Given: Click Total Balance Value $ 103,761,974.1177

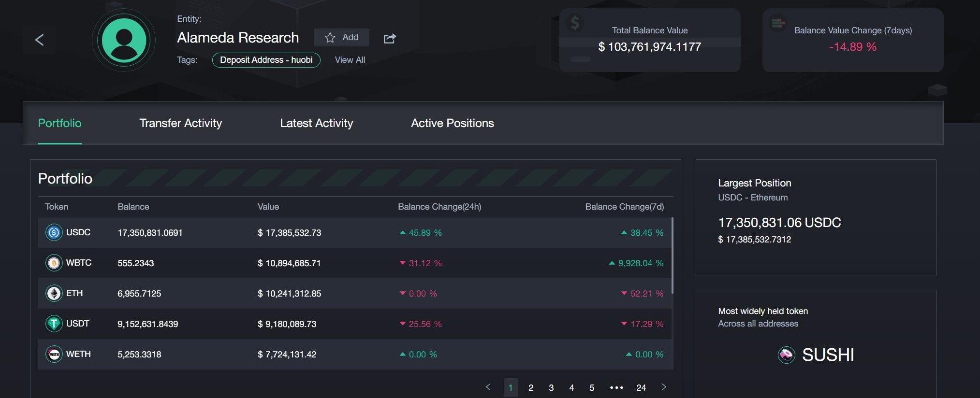Looking at the screenshot, I should [650, 47].
